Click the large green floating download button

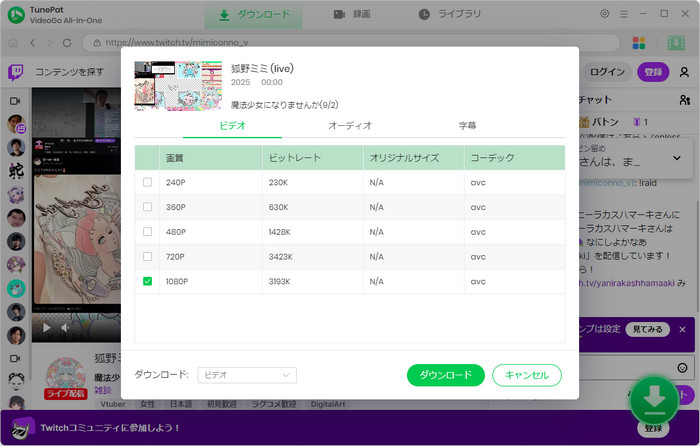click(x=654, y=400)
